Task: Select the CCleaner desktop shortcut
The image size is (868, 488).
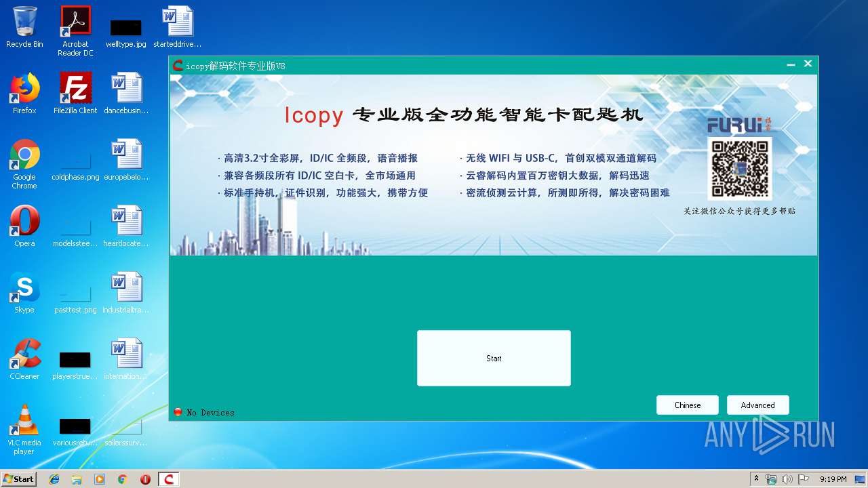Action: click(x=24, y=359)
